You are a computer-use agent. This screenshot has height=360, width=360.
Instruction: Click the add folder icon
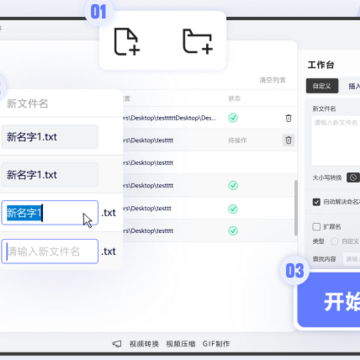pos(198,41)
